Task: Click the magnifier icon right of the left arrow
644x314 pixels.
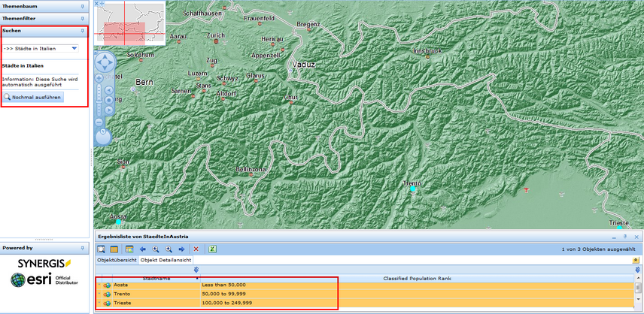Action: pyautogui.click(x=156, y=249)
